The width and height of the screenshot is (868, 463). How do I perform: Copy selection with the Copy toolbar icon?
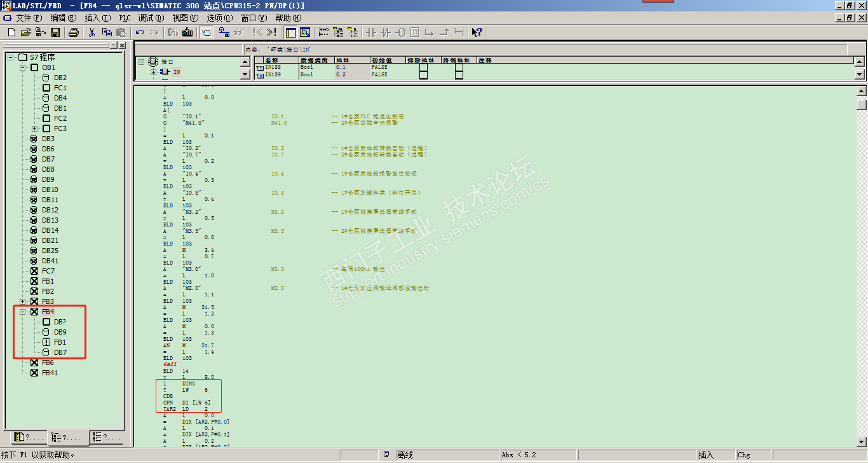tap(107, 32)
